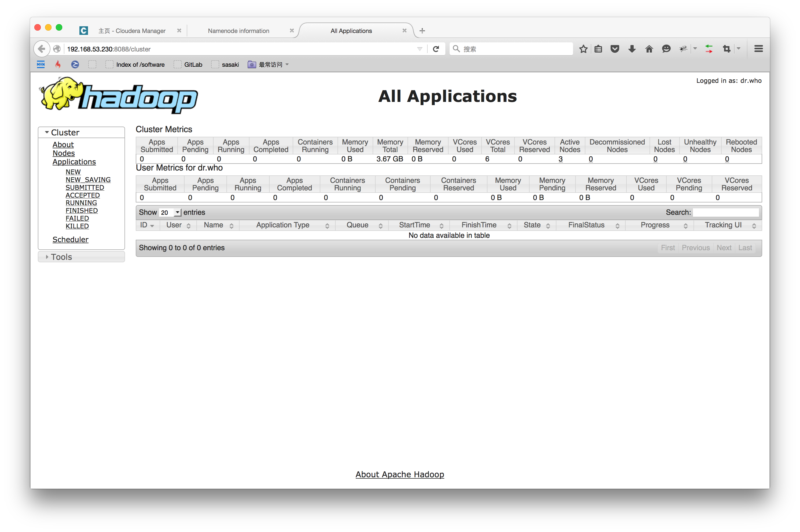The width and height of the screenshot is (800, 532).
Task: Select entries per page dropdown showing 20
Action: click(x=170, y=212)
